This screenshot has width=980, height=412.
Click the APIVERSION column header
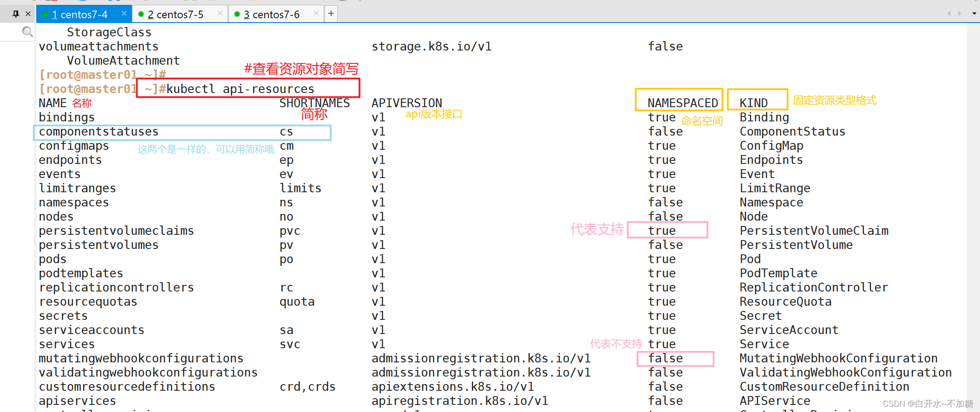(407, 103)
